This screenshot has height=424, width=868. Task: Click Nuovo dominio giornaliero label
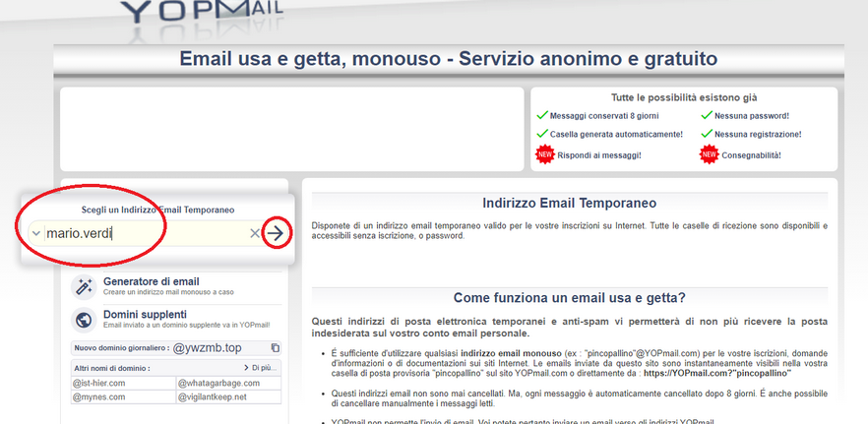click(x=122, y=348)
